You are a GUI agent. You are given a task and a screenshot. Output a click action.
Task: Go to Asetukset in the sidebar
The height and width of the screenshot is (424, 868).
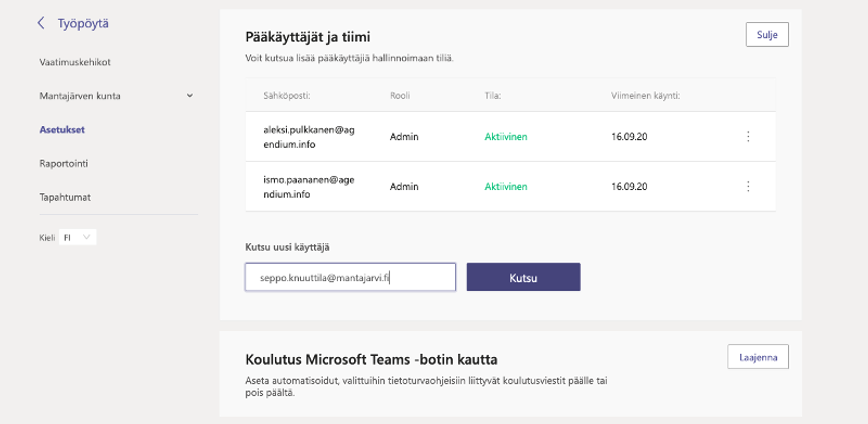62,130
